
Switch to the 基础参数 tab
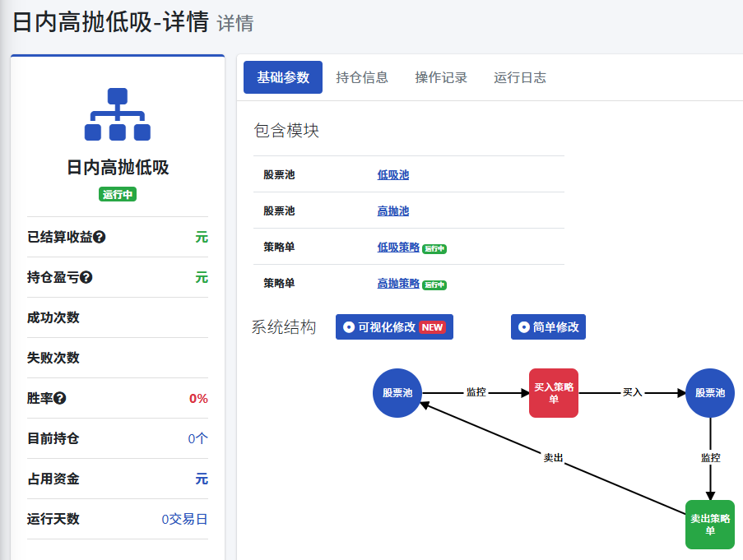pyautogui.click(x=283, y=77)
